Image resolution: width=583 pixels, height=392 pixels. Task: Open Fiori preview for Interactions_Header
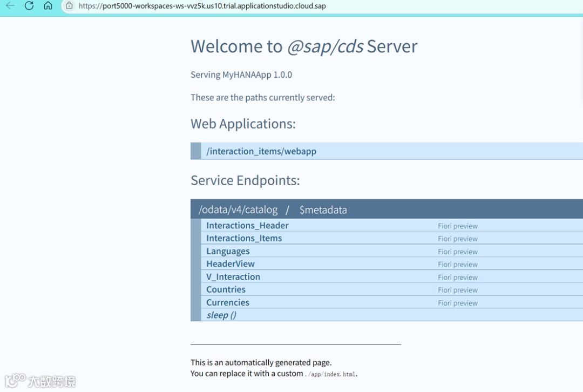point(458,226)
